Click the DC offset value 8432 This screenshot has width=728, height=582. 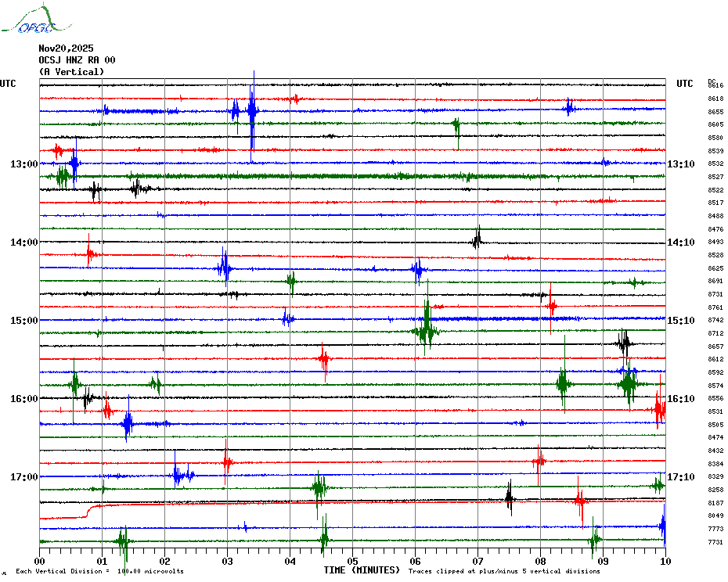715,451
